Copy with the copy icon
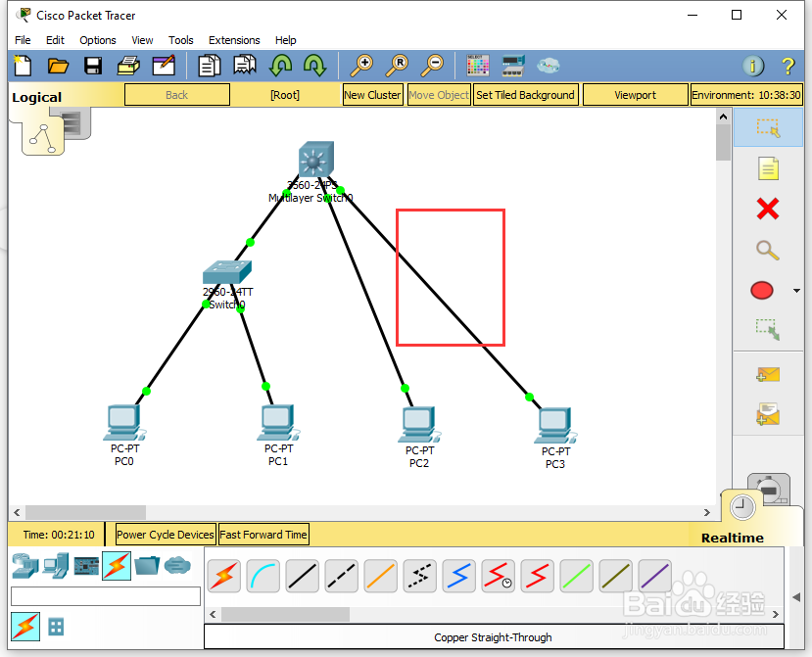The image size is (812, 657). click(x=210, y=66)
